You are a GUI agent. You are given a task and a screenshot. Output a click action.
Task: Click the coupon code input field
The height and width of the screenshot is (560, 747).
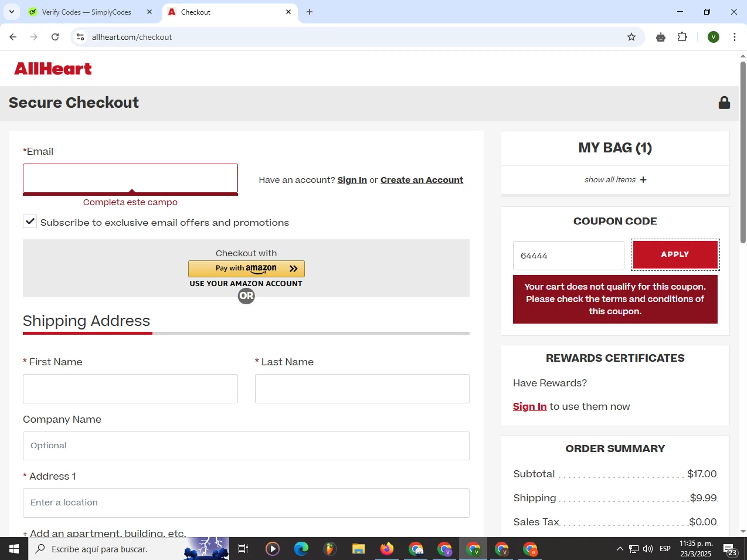click(x=569, y=256)
